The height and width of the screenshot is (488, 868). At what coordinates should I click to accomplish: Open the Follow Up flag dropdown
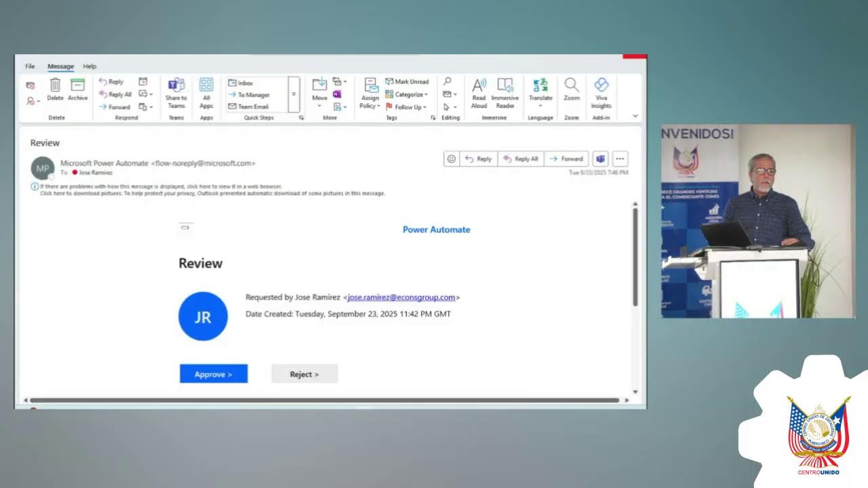[x=406, y=106]
